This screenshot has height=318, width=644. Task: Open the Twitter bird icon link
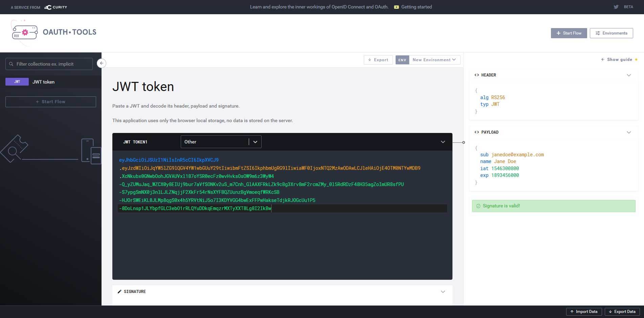[x=616, y=7]
